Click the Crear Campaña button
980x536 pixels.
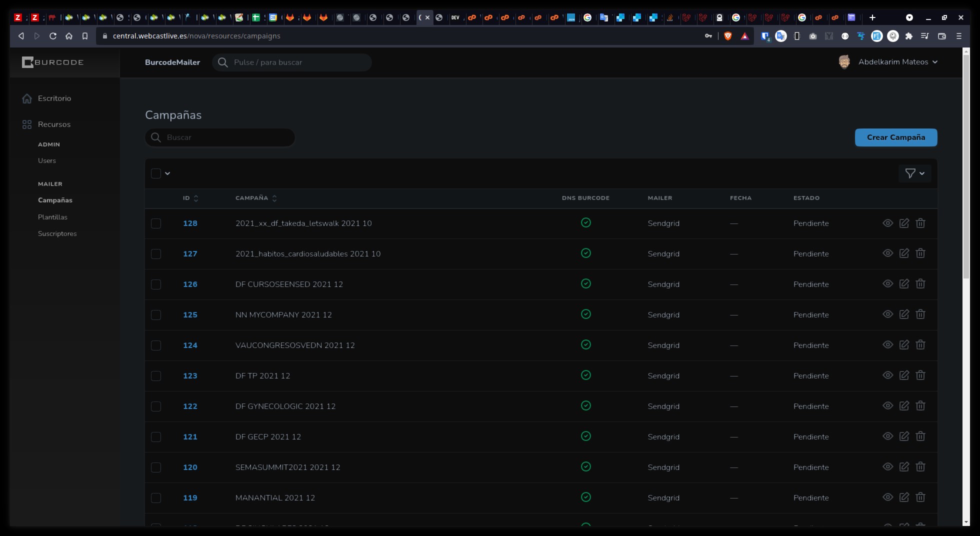(x=895, y=137)
